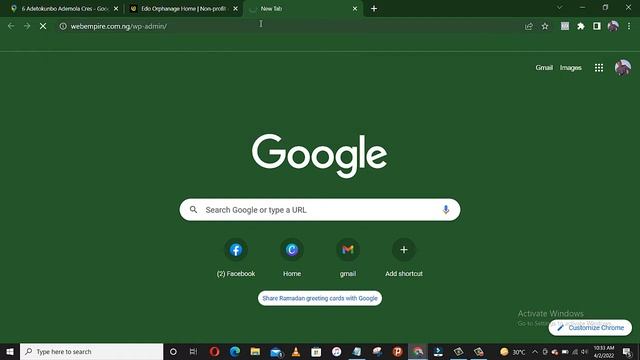Open the Home shortcut tile
Viewport: 640px width, 360px height.
click(x=292, y=258)
